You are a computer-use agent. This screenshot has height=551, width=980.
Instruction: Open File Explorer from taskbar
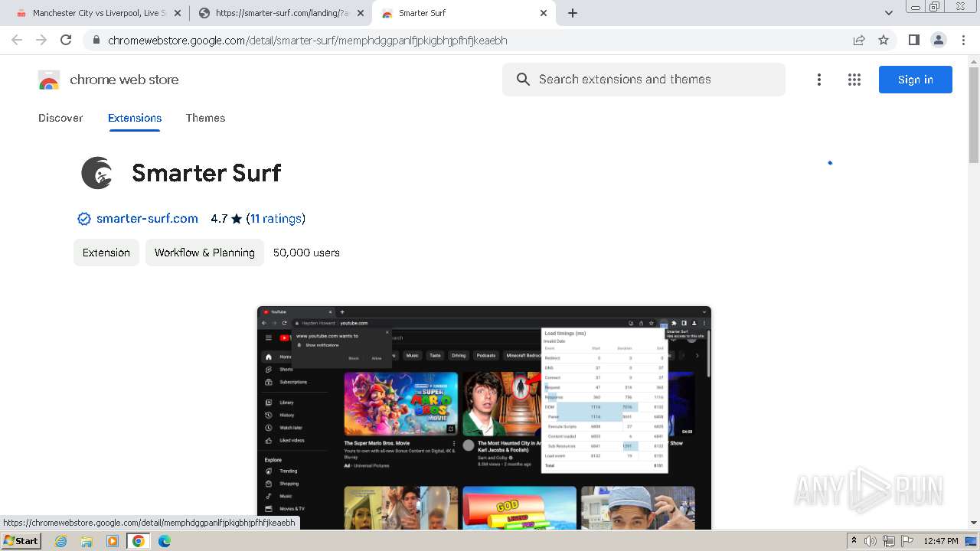click(x=87, y=541)
